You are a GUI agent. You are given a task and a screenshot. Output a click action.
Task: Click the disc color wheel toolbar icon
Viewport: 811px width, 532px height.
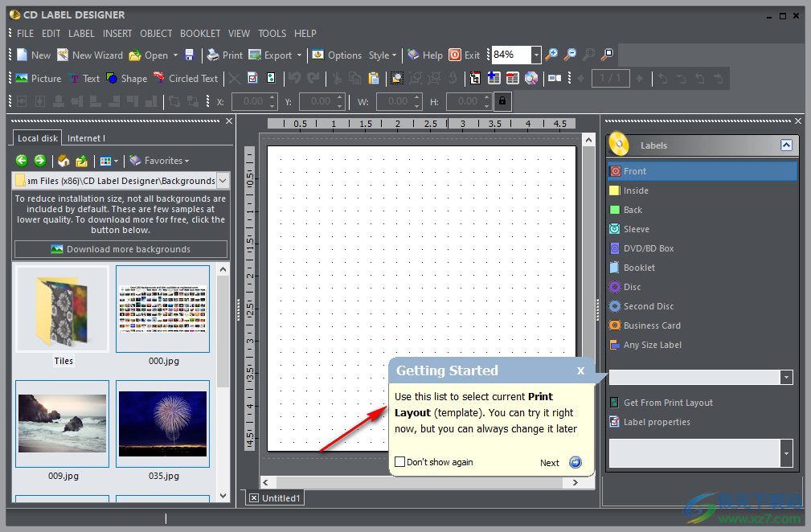tap(531, 78)
